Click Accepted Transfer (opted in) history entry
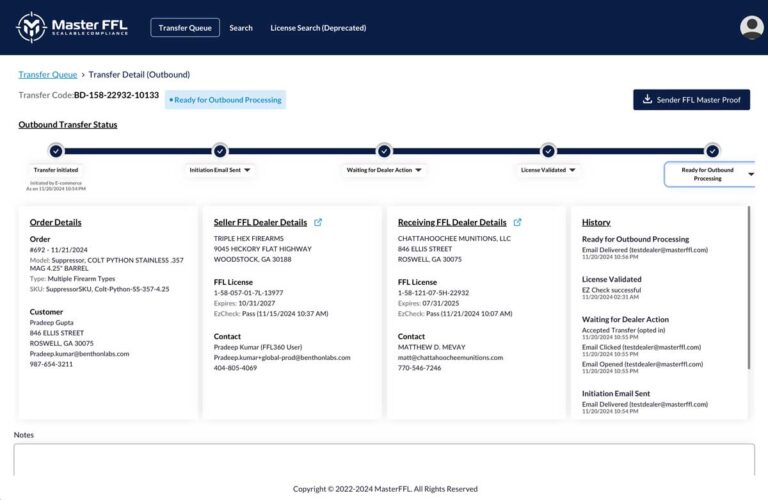 [624, 330]
